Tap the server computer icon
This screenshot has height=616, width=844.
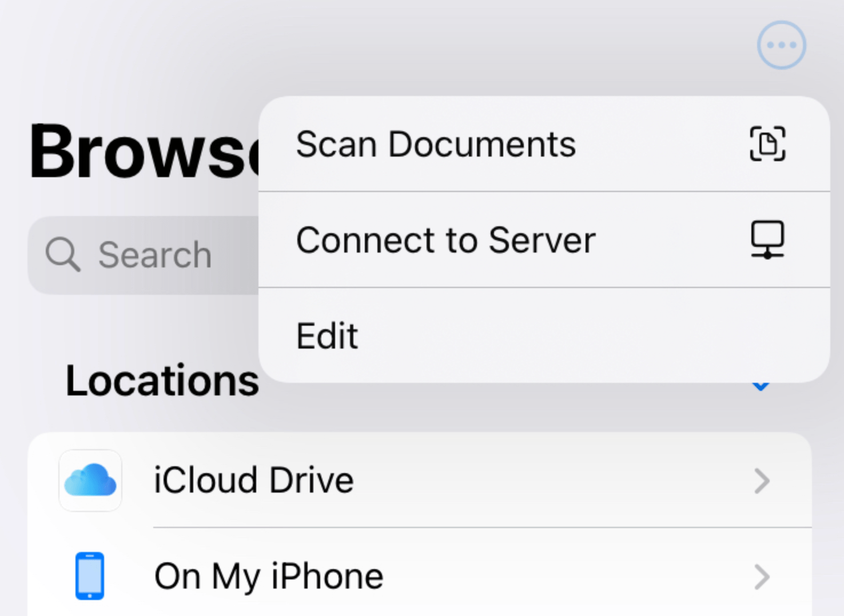coord(767,240)
